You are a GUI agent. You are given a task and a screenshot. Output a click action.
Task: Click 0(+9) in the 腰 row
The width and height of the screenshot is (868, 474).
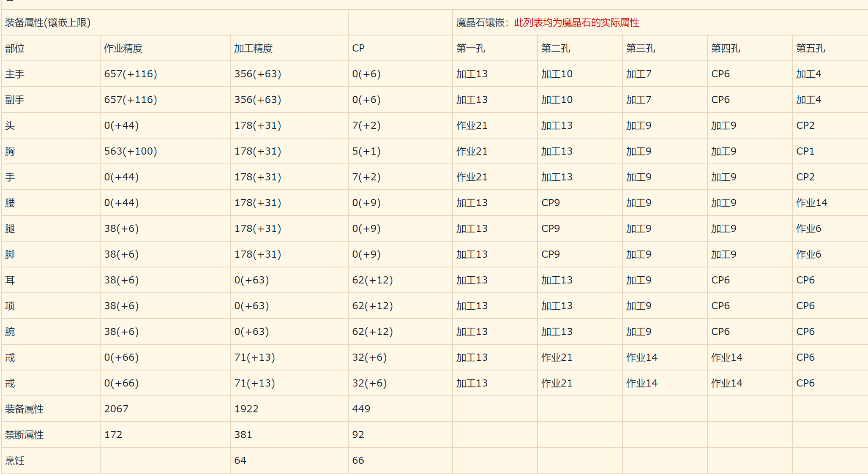pyautogui.click(x=366, y=203)
